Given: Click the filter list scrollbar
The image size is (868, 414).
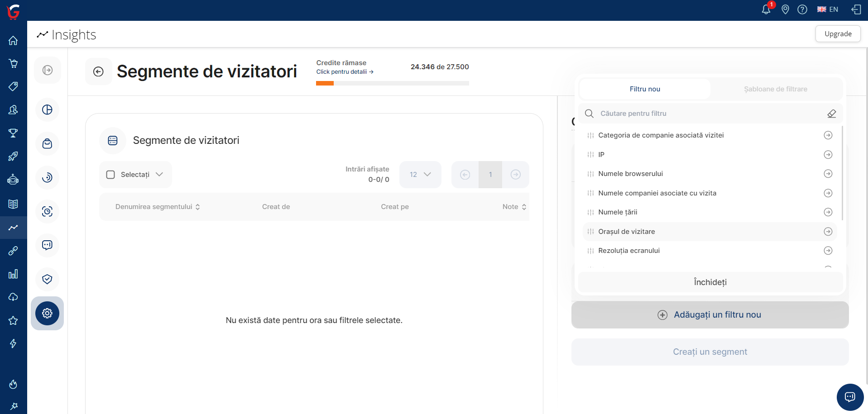Looking at the screenshot, I should [842, 173].
